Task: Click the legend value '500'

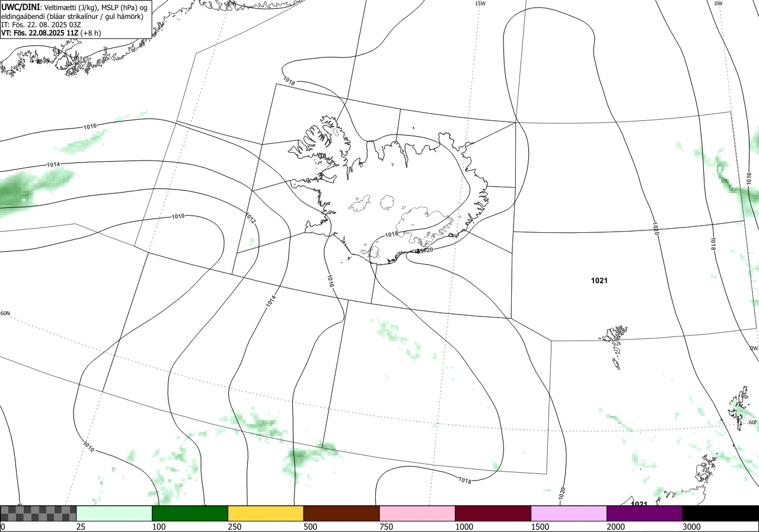Action: (x=310, y=527)
